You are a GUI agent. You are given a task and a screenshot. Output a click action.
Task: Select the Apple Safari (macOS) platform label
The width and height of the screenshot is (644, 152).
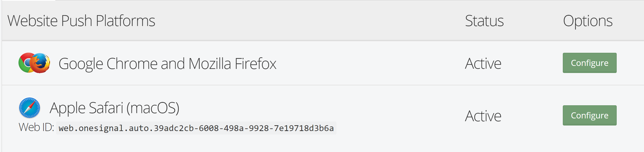point(115,108)
